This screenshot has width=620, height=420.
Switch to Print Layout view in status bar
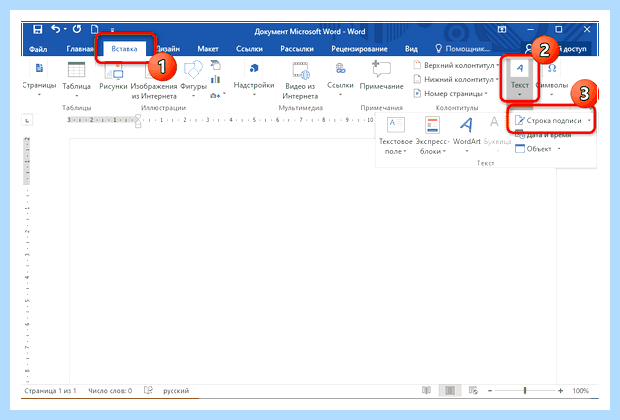tap(450, 390)
